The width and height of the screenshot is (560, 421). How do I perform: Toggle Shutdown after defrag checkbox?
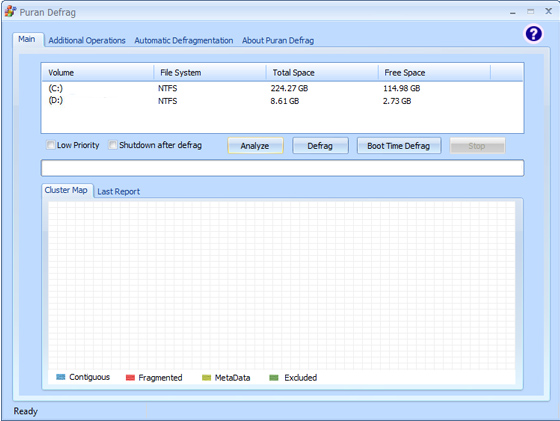tap(112, 145)
